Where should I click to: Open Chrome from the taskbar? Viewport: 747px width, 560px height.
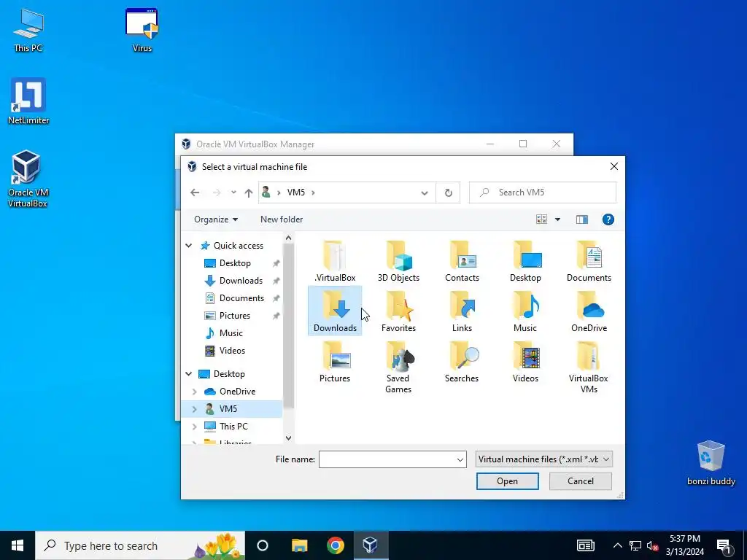point(336,545)
